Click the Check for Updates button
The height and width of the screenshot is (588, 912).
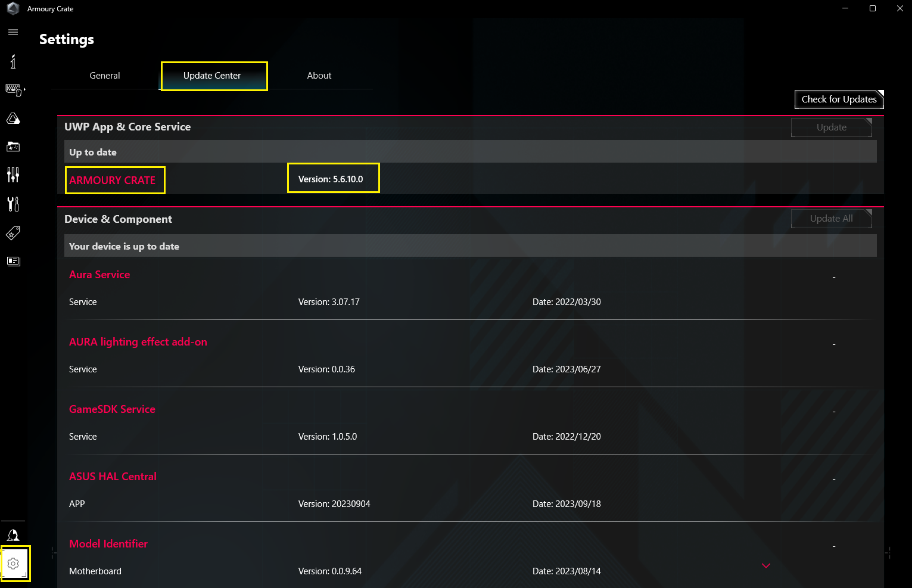click(x=839, y=99)
